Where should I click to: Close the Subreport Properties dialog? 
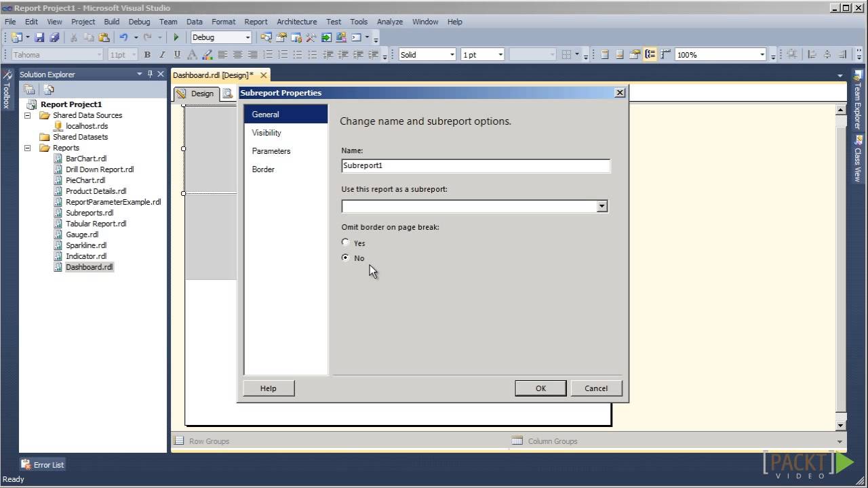pyautogui.click(x=619, y=93)
